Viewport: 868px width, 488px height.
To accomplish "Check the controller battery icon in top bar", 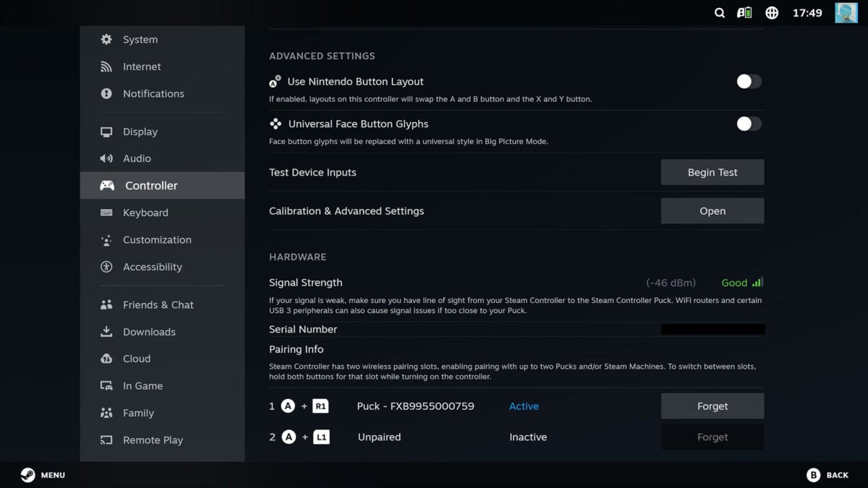I will click(x=744, y=13).
